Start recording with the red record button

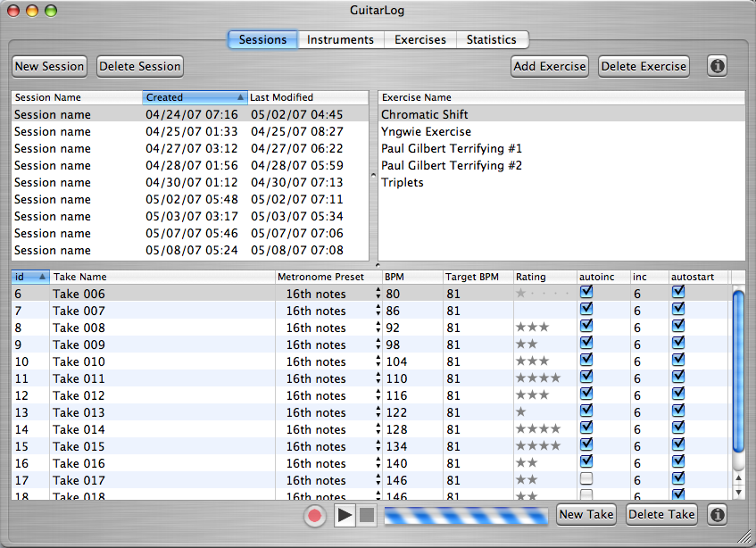tap(315, 515)
